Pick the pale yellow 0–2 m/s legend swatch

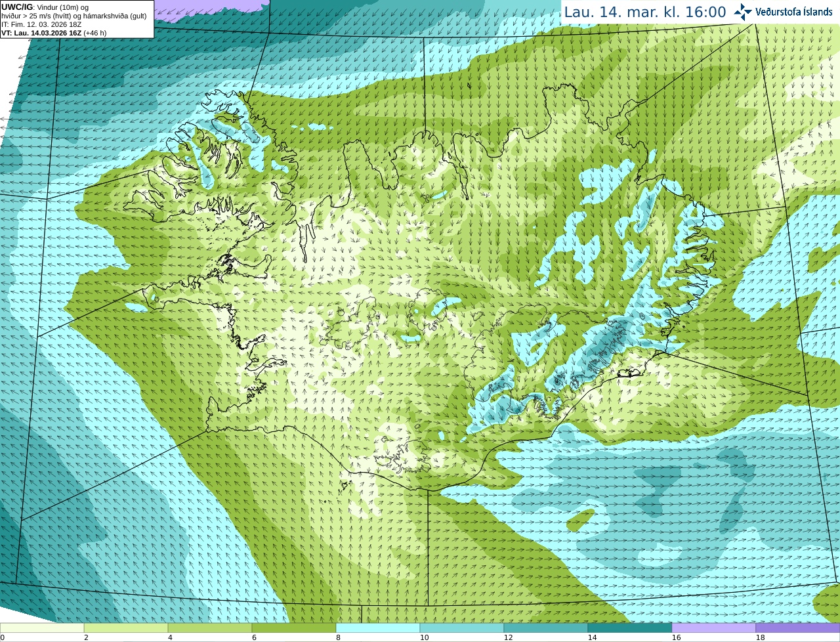click(42, 628)
